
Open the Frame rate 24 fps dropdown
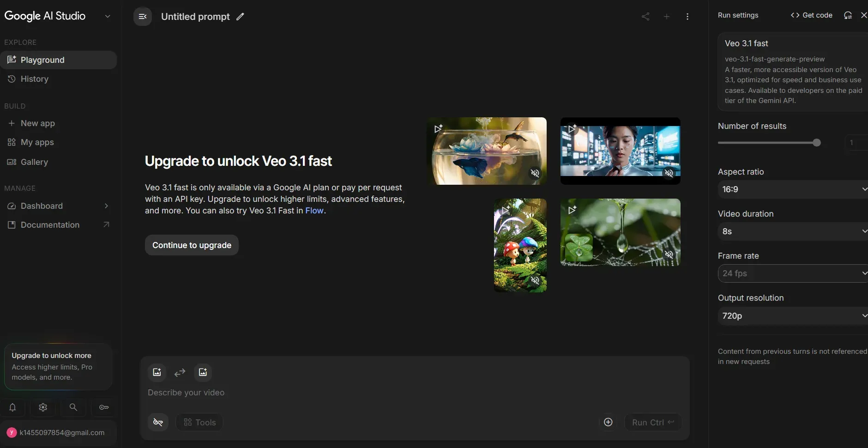coord(793,273)
